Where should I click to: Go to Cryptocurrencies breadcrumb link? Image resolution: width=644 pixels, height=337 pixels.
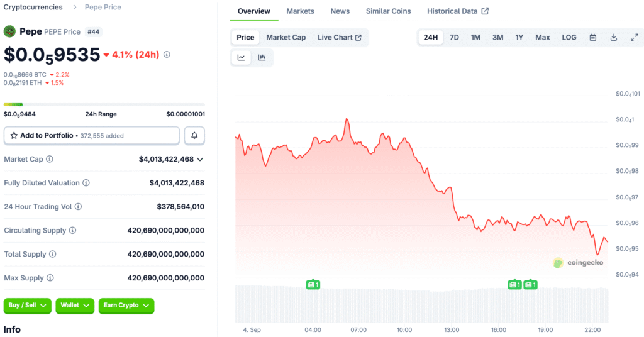point(33,7)
